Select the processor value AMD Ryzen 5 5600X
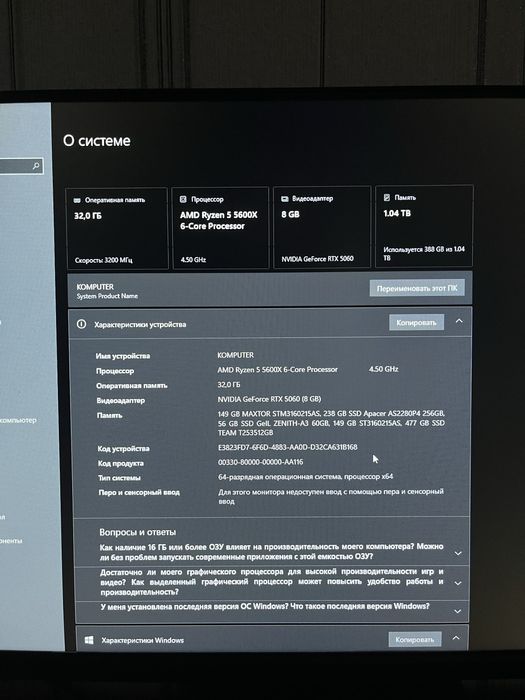525x700 pixels. pos(278,370)
